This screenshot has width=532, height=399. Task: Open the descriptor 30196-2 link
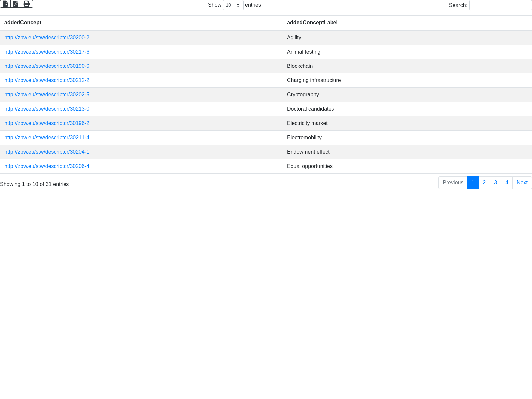47,123
